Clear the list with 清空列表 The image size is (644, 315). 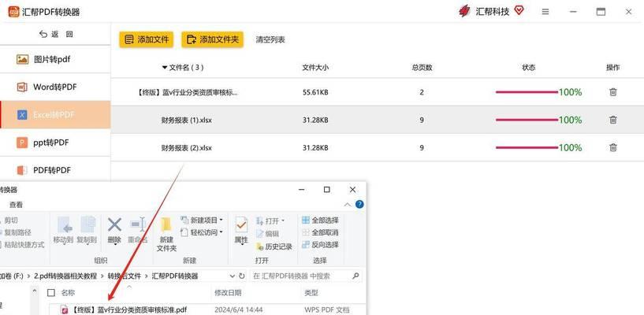(270, 40)
